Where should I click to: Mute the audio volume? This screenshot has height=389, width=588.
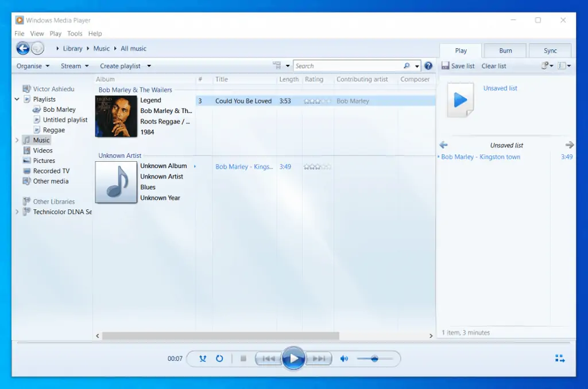tap(344, 358)
